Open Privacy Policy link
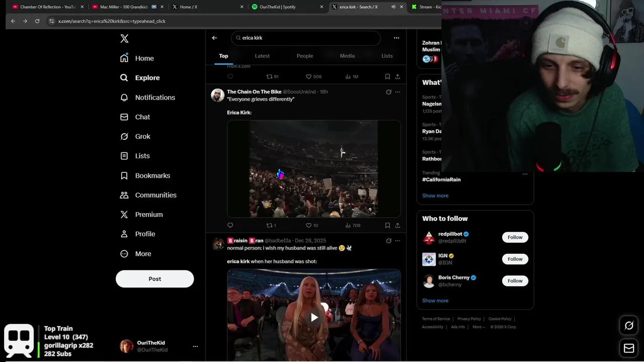 pos(469,319)
